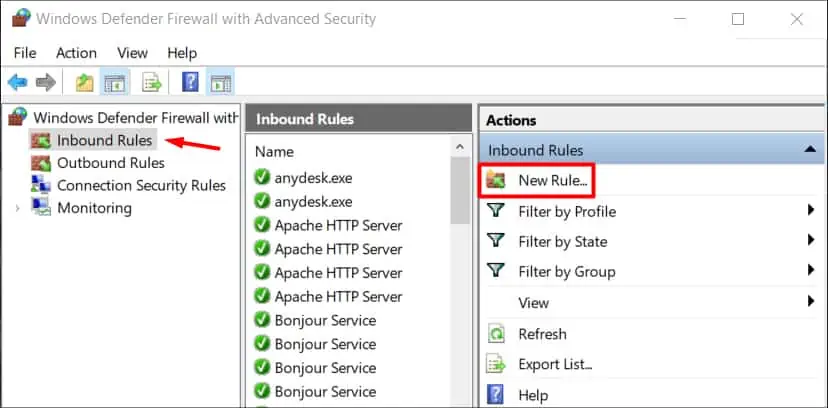Toggle Show/Hide Action Pane toolbar icon
828x408 pixels.
[x=219, y=83]
